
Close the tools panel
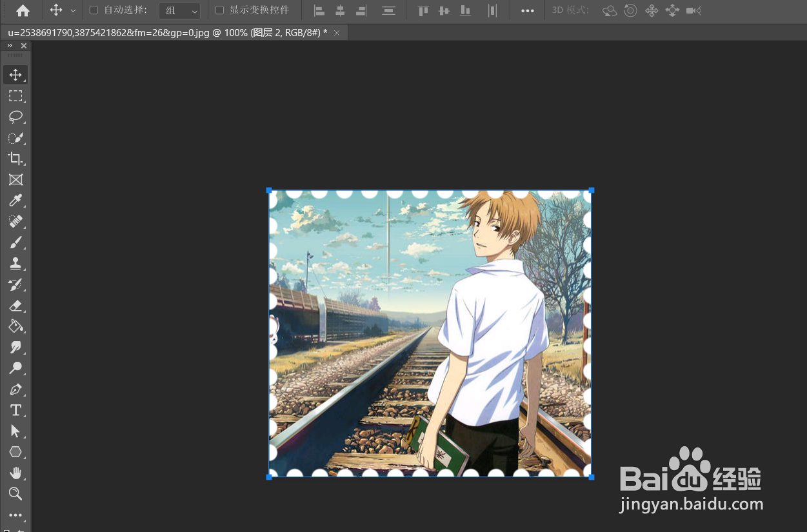coord(24,46)
